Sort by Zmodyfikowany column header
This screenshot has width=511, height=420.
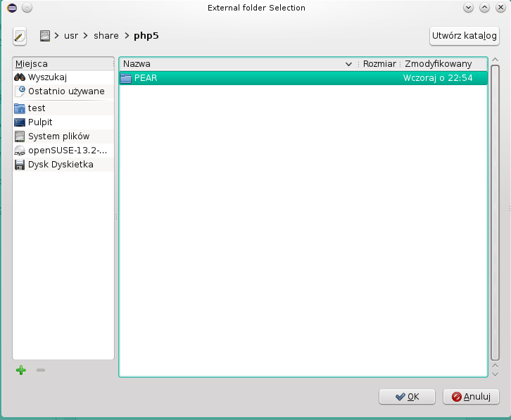pyautogui.click(x=438, y=64)
